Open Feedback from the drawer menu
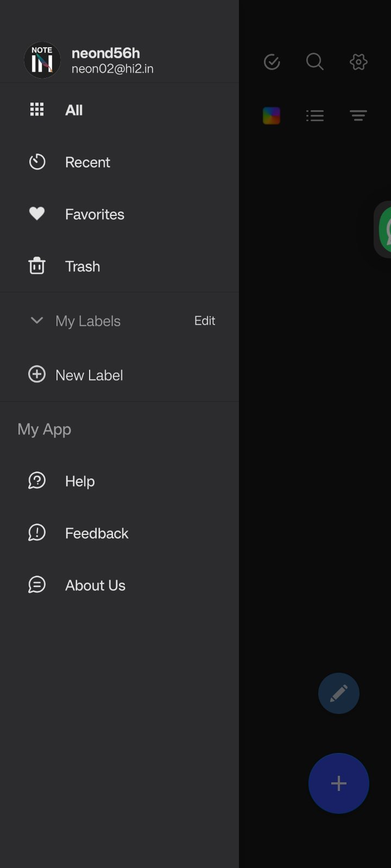Image resolution: width=391 pixels, height=868 pixels. [x=96, y=533]
